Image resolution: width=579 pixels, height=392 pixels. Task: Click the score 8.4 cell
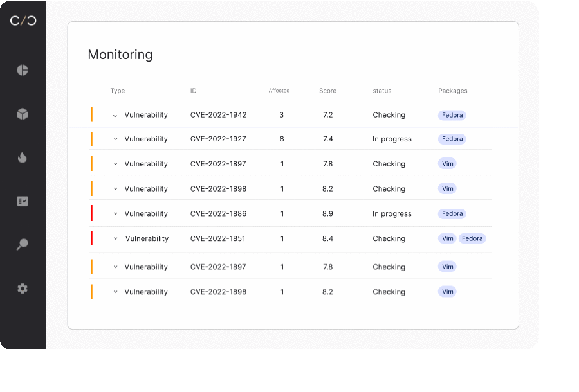[x=327, y=238]
